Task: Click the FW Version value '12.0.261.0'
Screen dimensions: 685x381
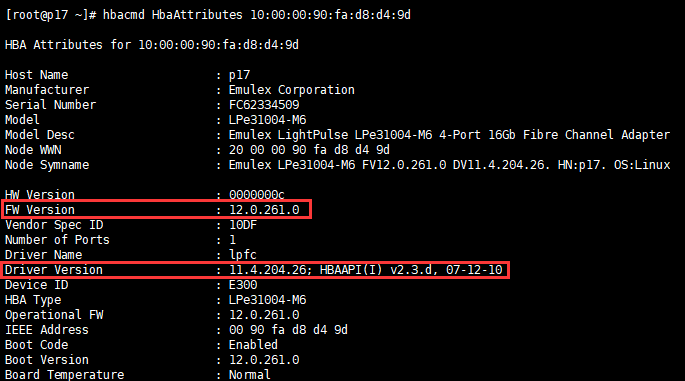Action: (264, 210)
